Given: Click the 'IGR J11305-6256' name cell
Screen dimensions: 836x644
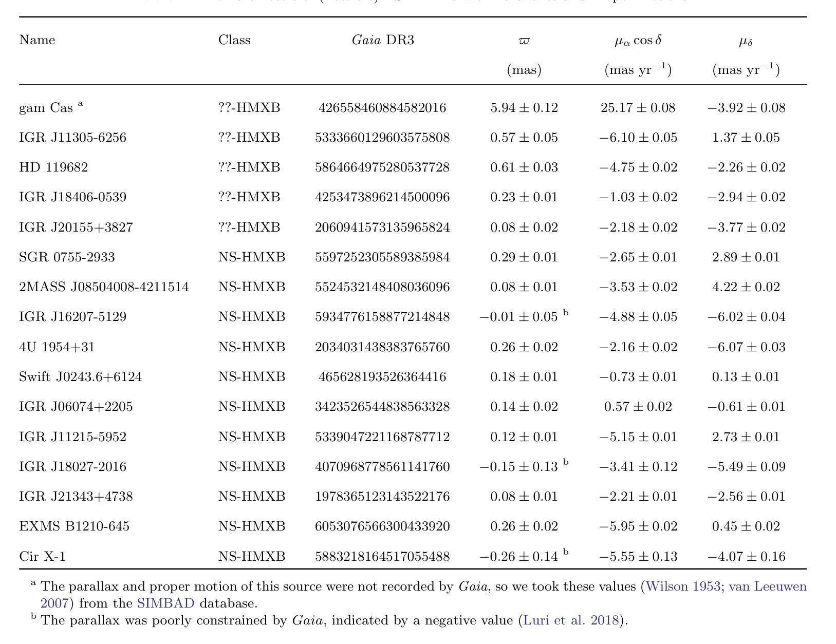Looking at the screenshot, I should point(72,138).
